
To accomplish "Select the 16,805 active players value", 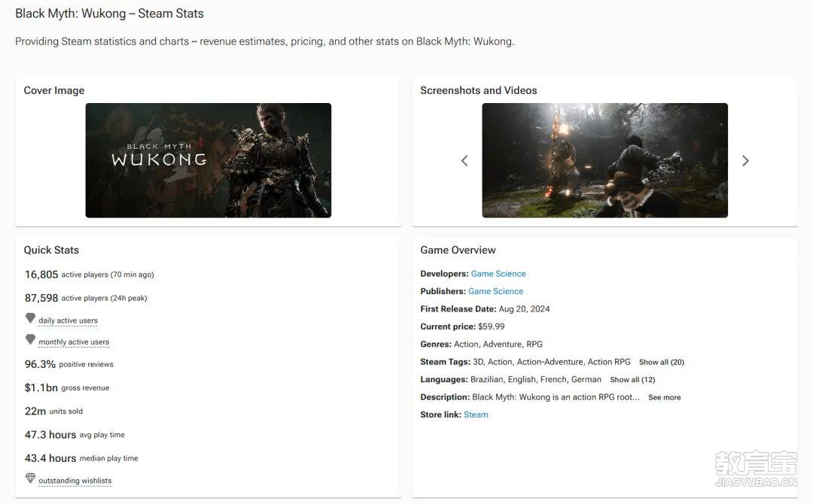I will pos(41,275).
